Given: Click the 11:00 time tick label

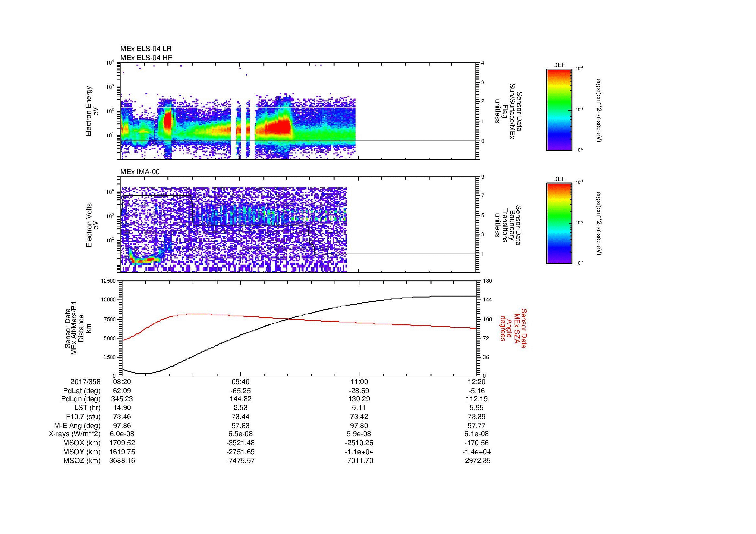Looking at the screenshot, I should pos(359,382).
